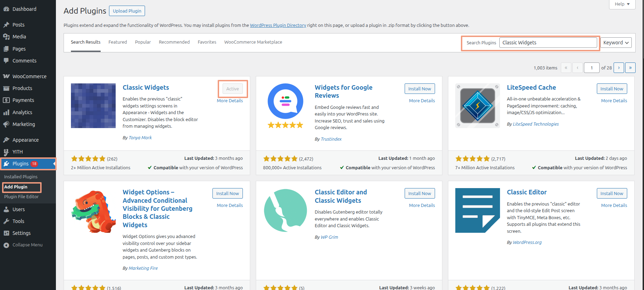Image resolution: width=644 pixels, height=290 pixels.
Task: Click the Posts pushpin icon
Action: pos(6,25)
